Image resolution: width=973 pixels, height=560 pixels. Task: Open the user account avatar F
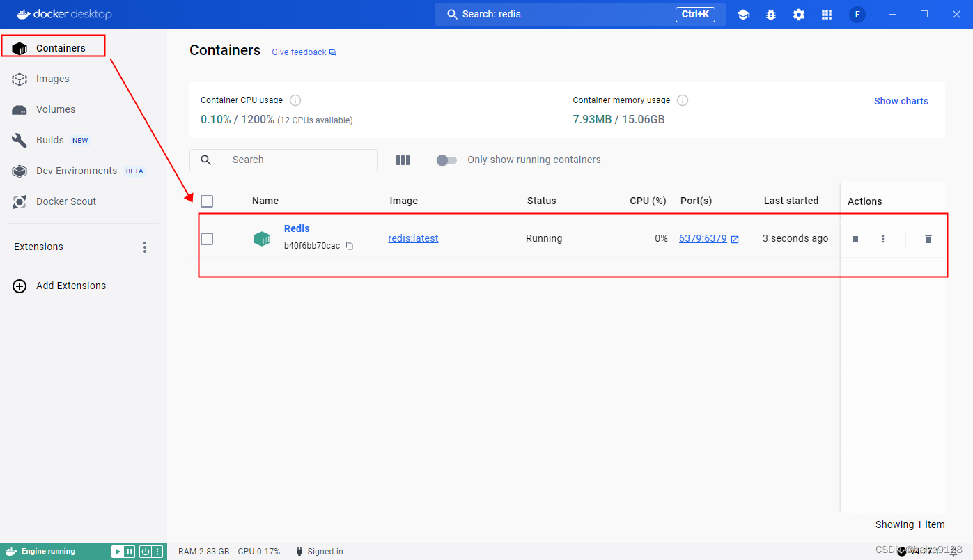[x=857, y=15]
